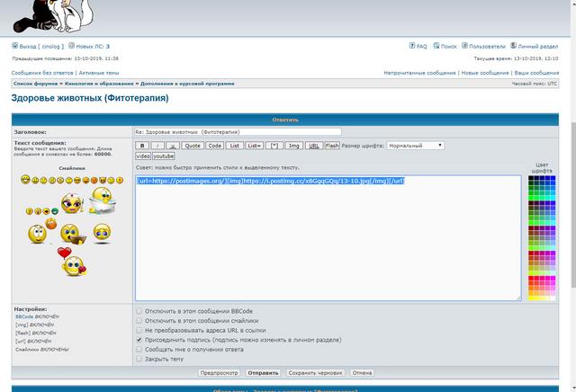
Task: Insert the [*] list item tag
Action: coord(274,146)
